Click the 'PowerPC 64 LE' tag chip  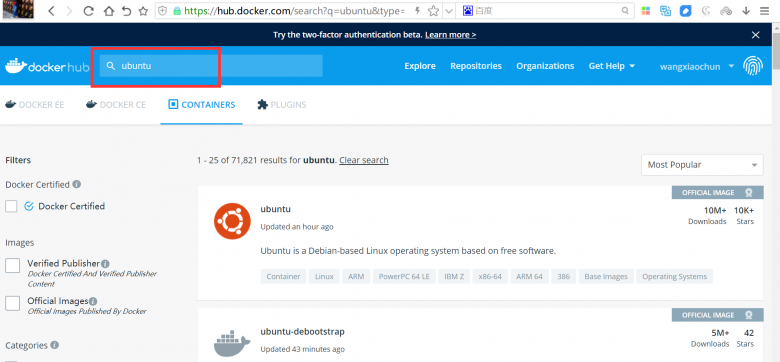[x=404, y=276]
